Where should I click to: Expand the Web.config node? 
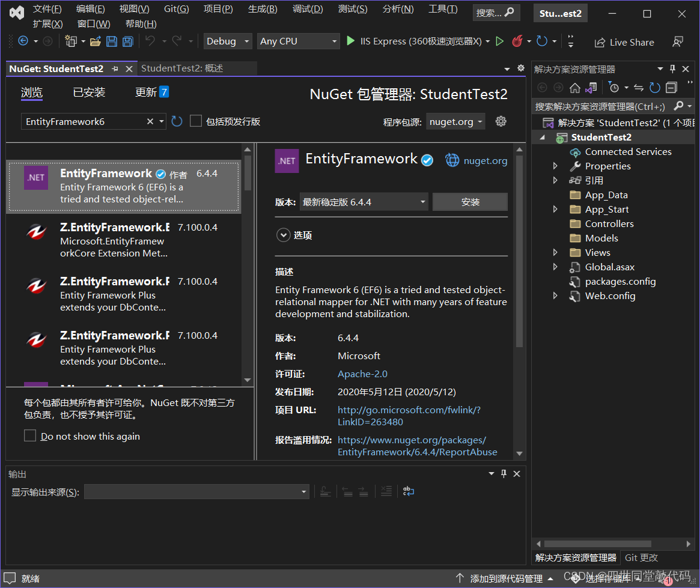pos(555,296)
